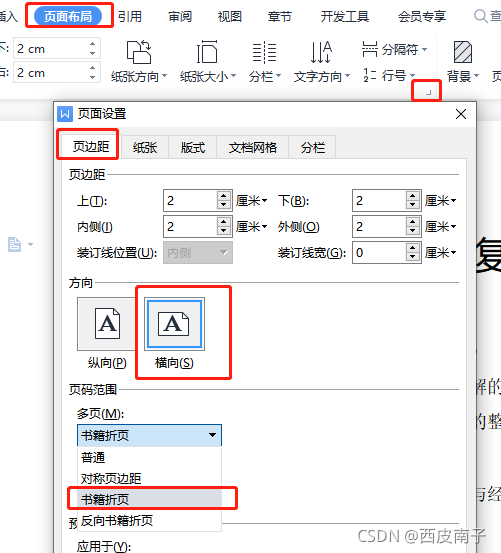Open the 审阅 ribbon tab
The width and height of the screenshot is (501, 553).
pos(180,16)
